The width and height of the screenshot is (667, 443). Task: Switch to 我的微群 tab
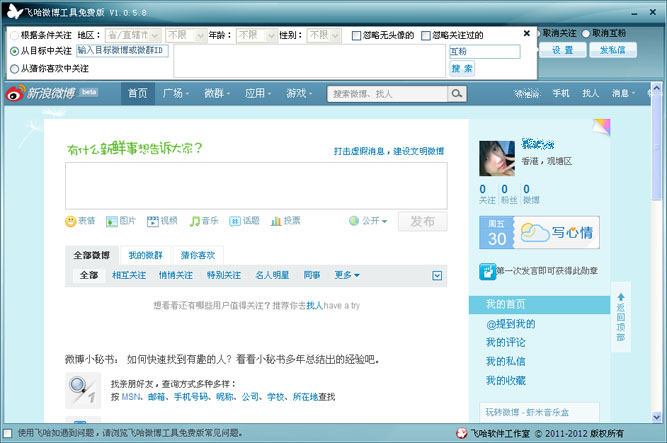[x=145, y=255]
